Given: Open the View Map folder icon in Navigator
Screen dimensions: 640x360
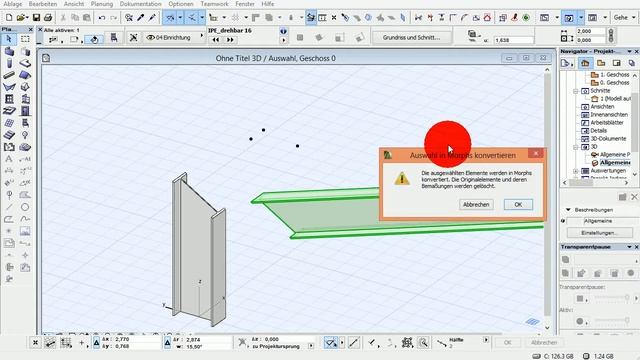Looking at the screenshot, I should [601, 63].
